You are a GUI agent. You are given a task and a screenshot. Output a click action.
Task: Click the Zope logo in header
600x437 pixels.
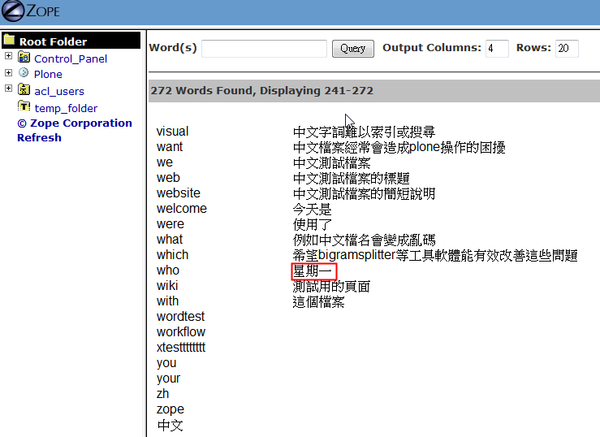(x=31, y=11)
